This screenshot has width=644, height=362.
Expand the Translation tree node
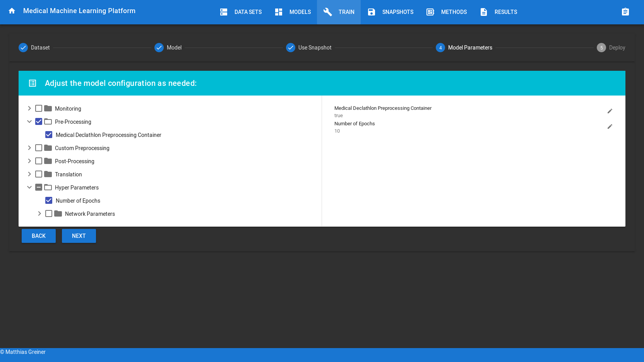[29, 174]
